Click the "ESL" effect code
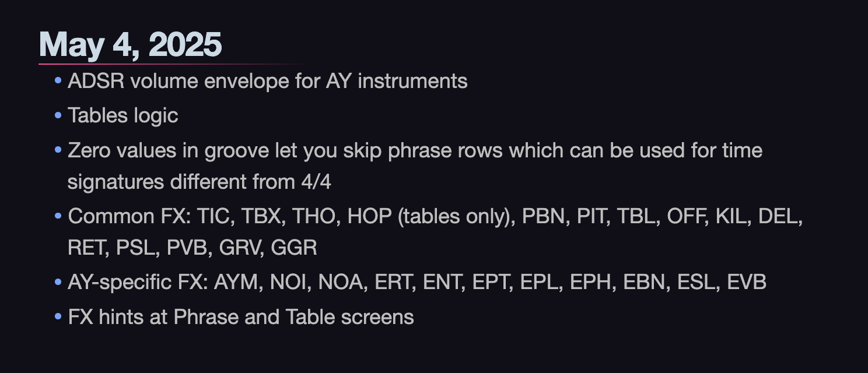Image resolution: width=868 pixels, height=373 pixels. point(696,283)
